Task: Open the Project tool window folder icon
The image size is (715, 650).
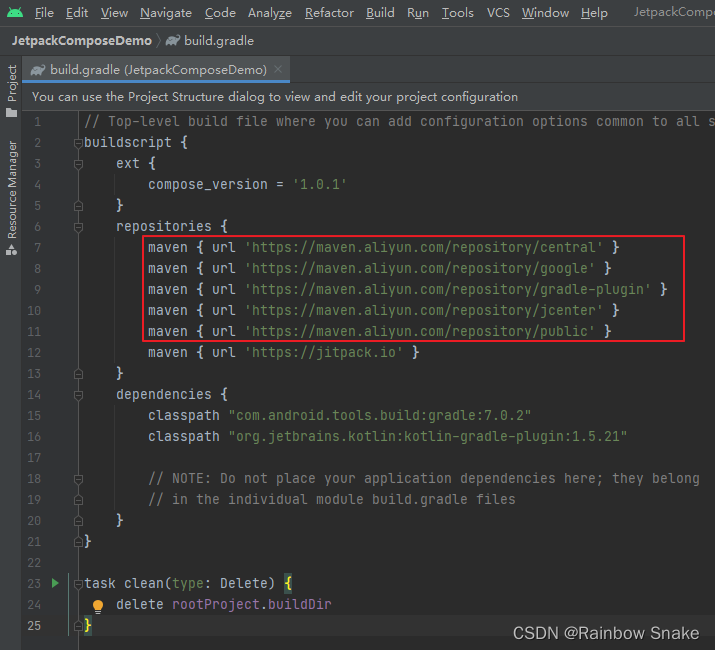Action: point(12,112)
